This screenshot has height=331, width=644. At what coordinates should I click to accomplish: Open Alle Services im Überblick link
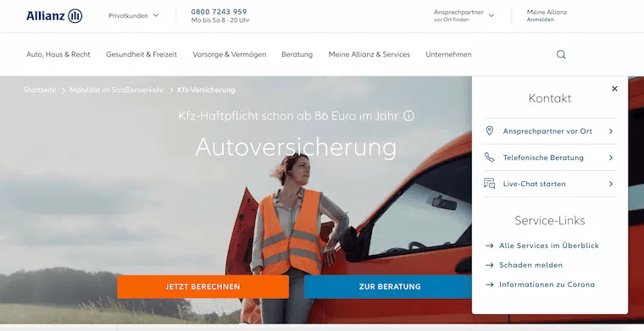[549, 245]
